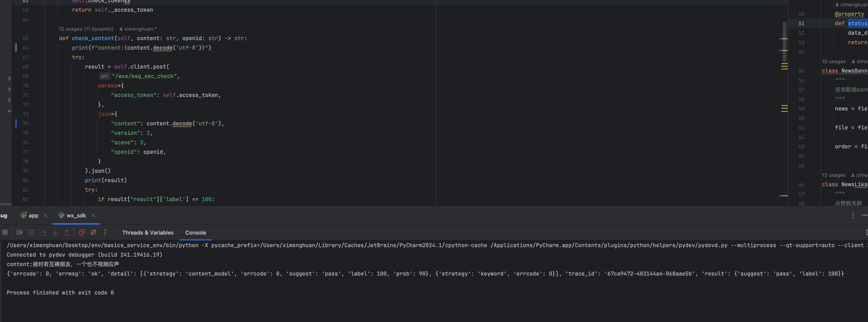Stop the wx_sdk debug process
The width and height of the screenshot is (868, 322).
[x=5, y=232]
